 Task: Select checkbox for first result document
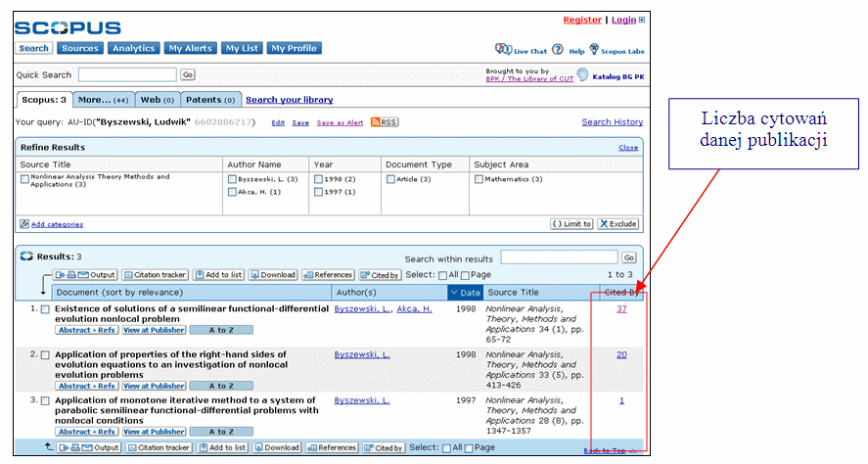click(45, 310)
